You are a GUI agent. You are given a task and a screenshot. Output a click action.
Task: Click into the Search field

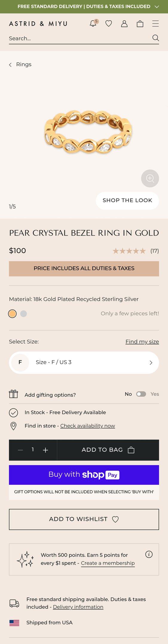coord(79,38)
